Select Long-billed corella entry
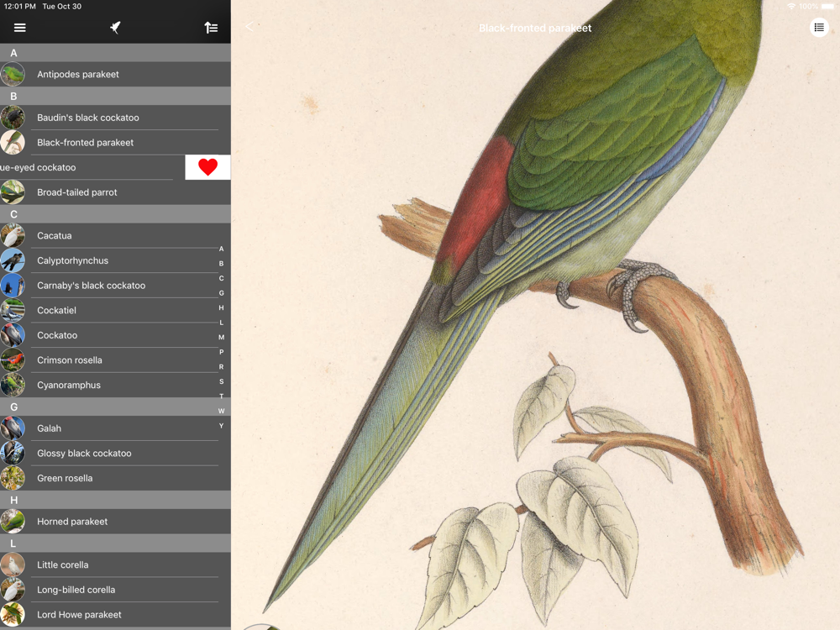 [115, 590]
